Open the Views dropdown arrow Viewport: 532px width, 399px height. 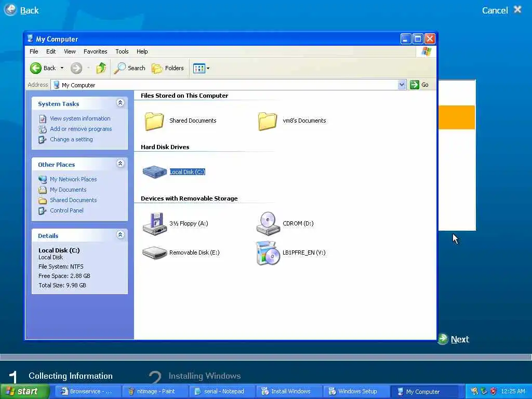208,68
